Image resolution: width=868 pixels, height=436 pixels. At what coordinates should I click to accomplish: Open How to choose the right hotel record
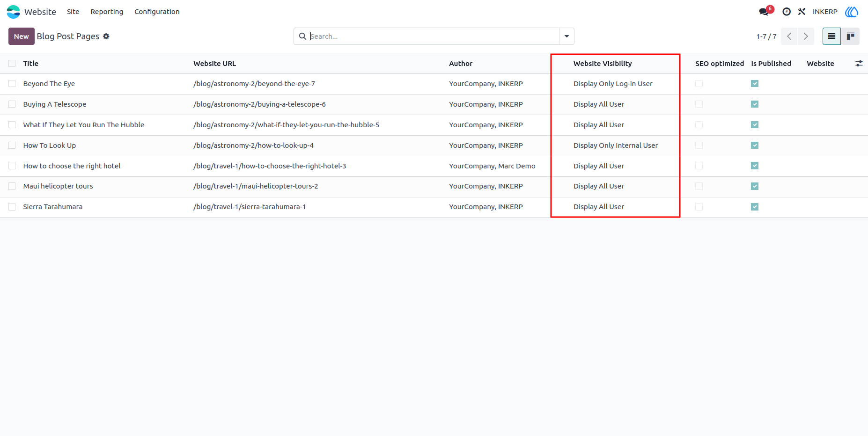click(x=72, y=166)
